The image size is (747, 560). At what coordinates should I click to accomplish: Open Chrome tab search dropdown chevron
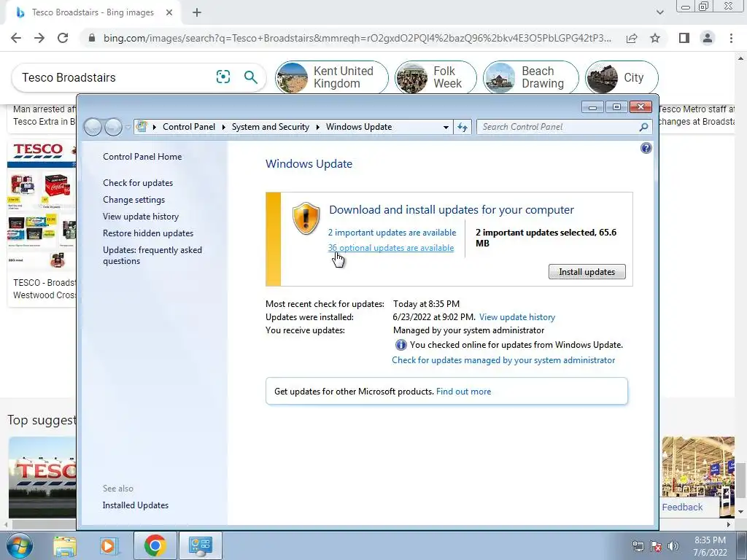(659, 12)
